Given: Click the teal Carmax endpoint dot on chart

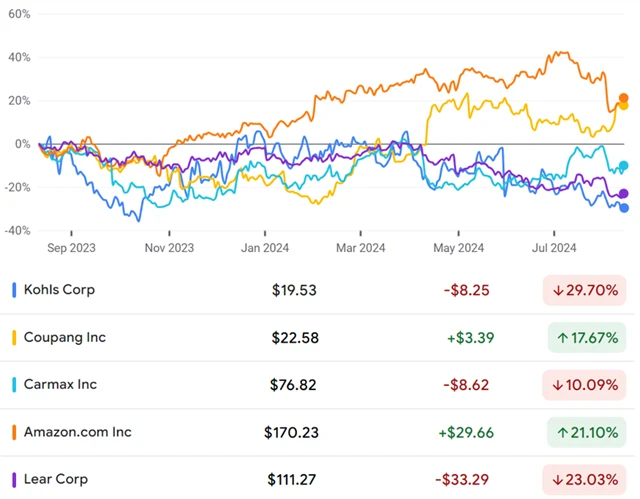Looking at the screenshot, I should point(624,166).
